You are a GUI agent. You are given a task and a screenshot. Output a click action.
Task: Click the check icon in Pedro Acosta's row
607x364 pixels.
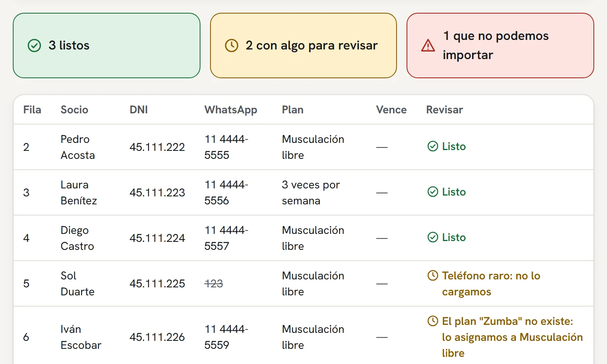[433, 146]
